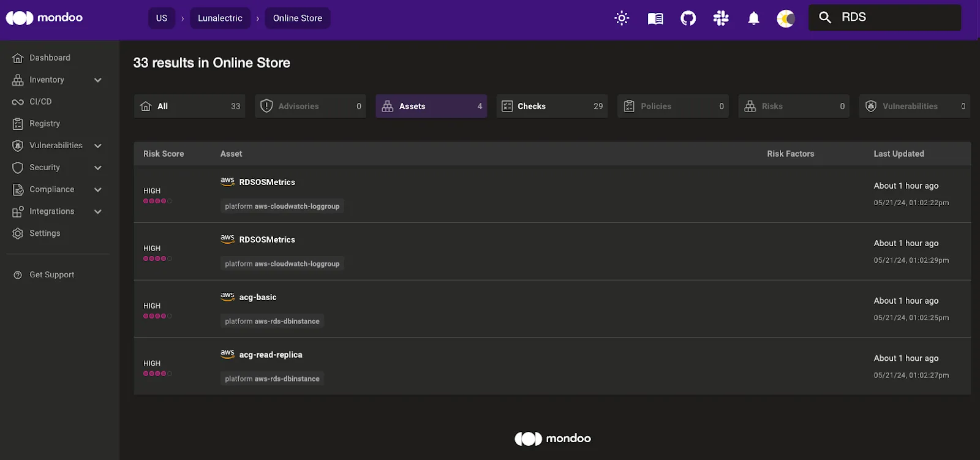Open Security in sidebar
Screen dimensions: 980x460
tap(45, 167)
